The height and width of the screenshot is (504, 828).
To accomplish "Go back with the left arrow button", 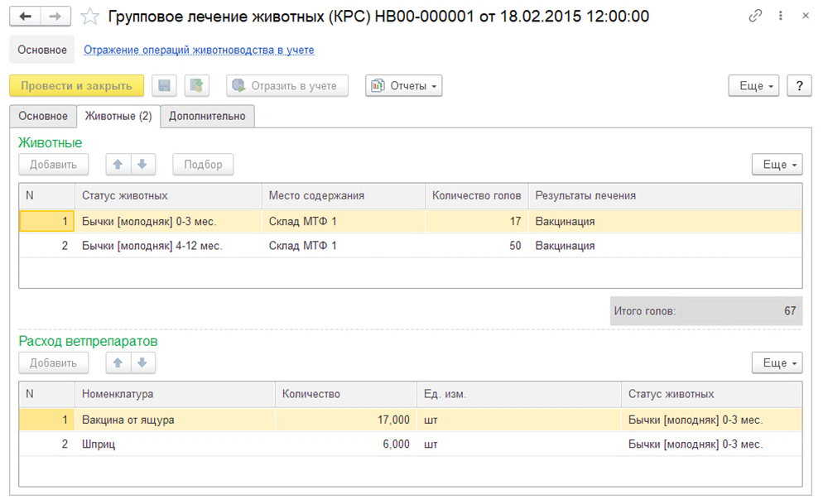I will 25,17.
